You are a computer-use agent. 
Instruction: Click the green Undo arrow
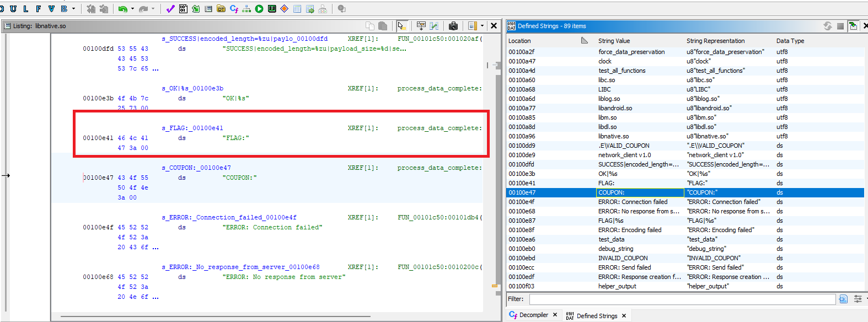click(122, 9)
